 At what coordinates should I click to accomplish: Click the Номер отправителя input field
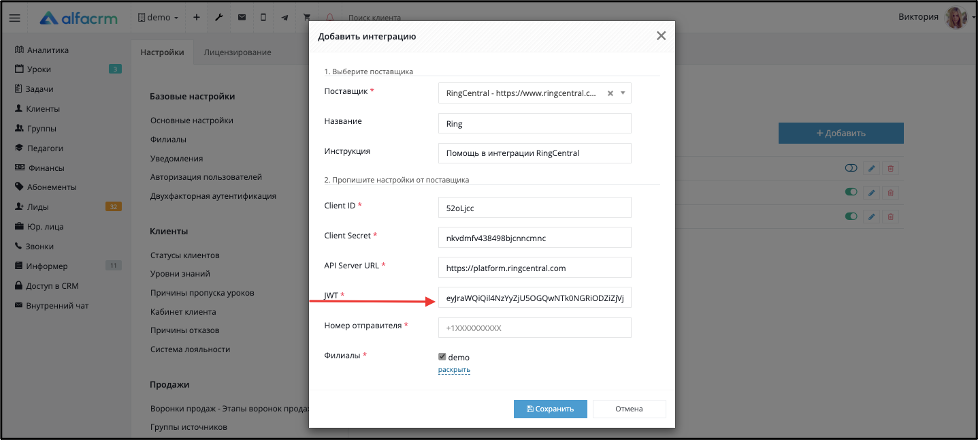[535, 327]
